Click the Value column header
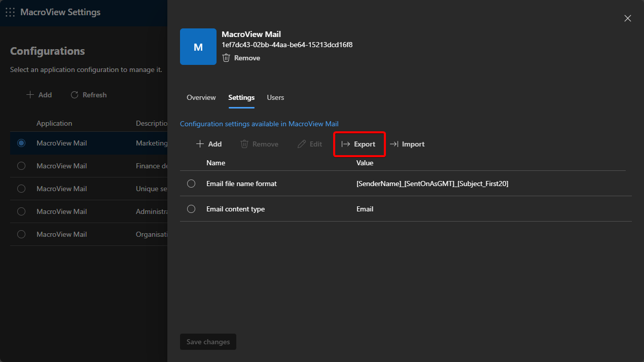The image size is (644, 362). pos(365,163)
